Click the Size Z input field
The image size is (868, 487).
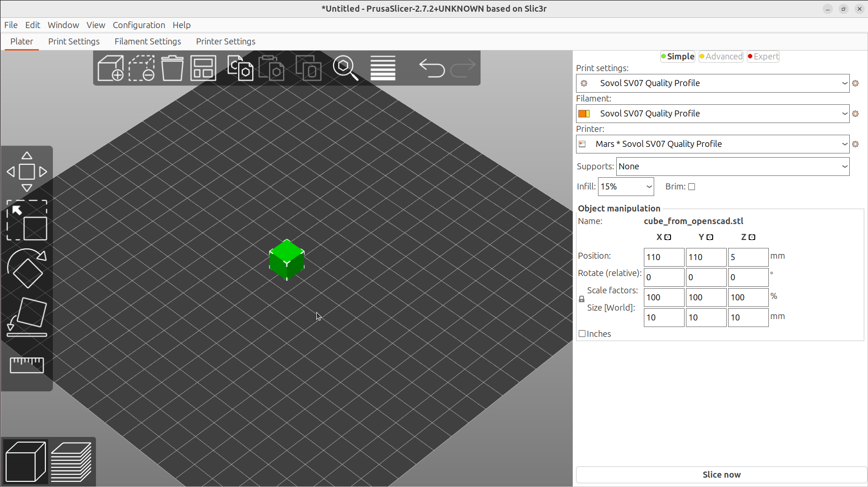coord(748,318)
